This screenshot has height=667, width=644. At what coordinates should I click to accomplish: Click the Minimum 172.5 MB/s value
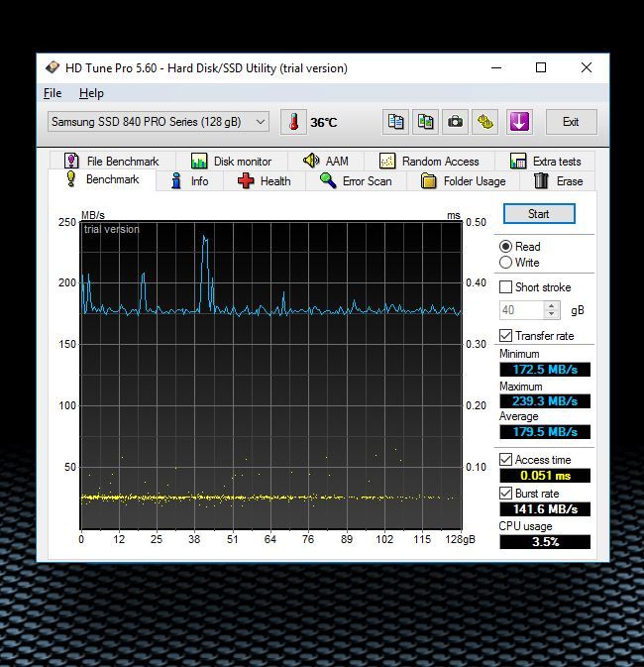click(545, 370)
